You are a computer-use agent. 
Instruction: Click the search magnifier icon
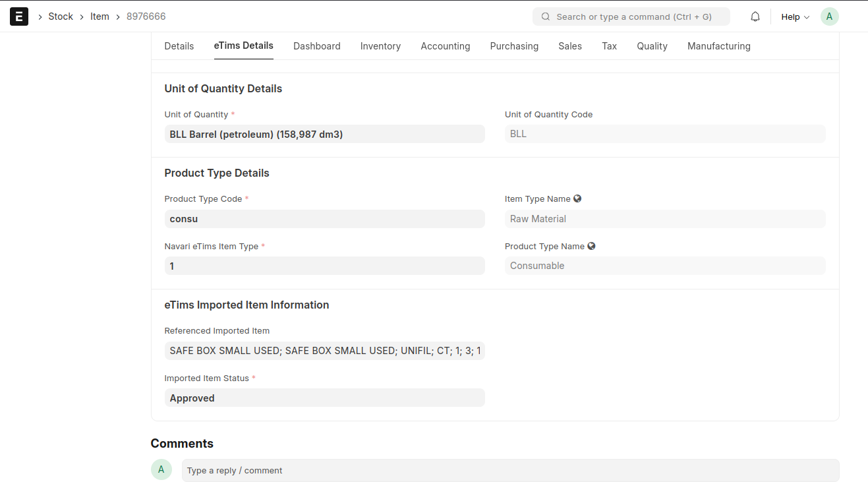tap(546, 16)
